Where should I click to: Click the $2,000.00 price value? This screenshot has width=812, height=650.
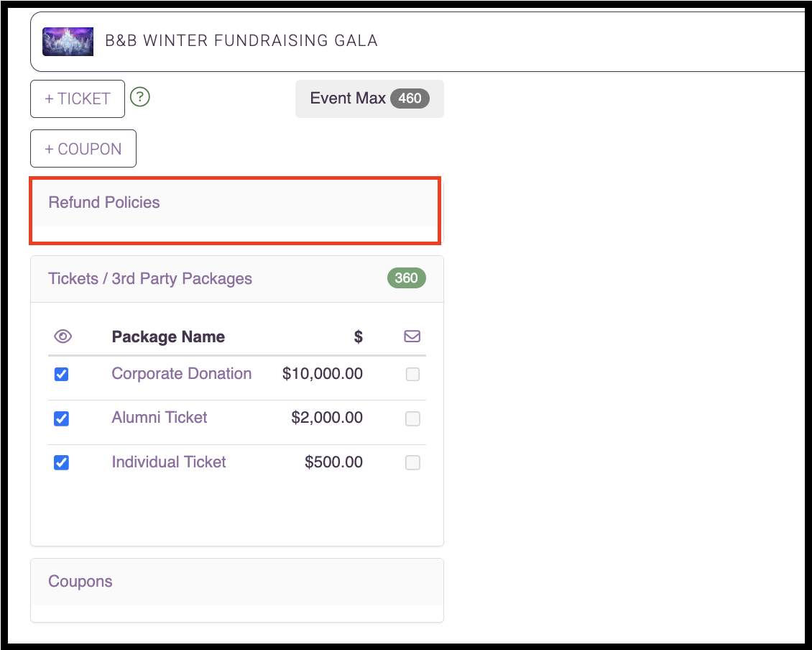click(x=327, y=417)
